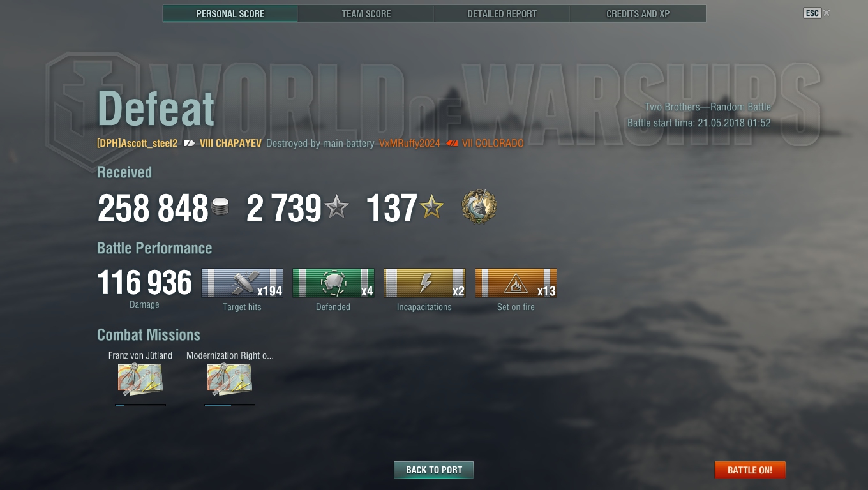Click the Franz von Jütland progress bar
Screen dimensions: 868x490
(x=140, y=405)
